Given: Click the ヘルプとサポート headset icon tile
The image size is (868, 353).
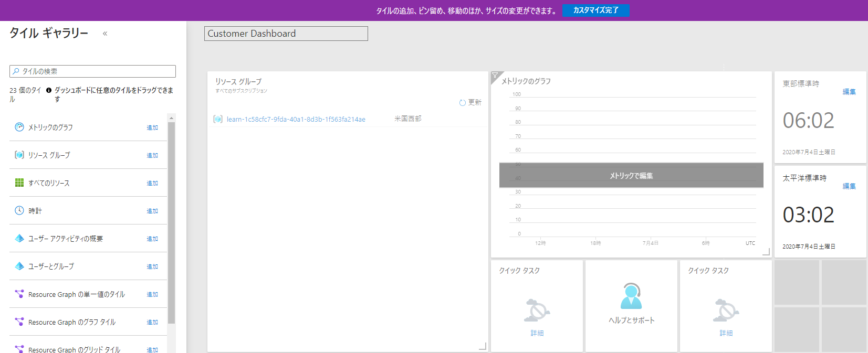Looking at the screenshot, I should pos(631,296).
